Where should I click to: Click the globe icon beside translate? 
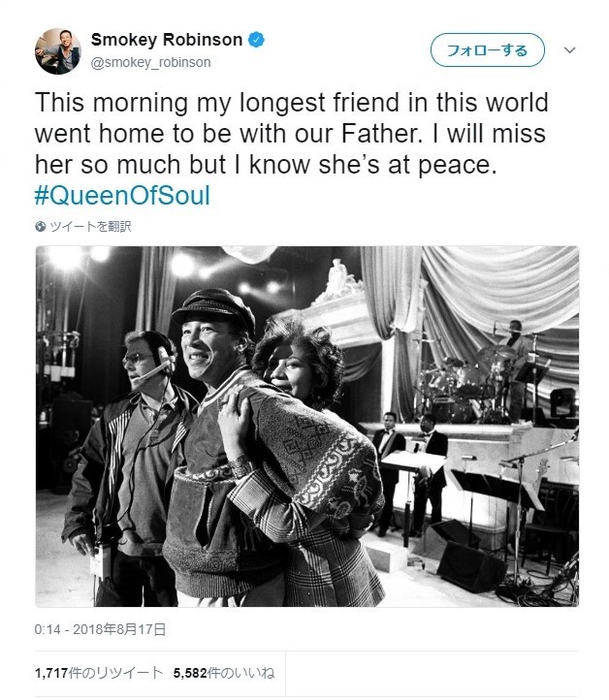click(x=40, y=227)
